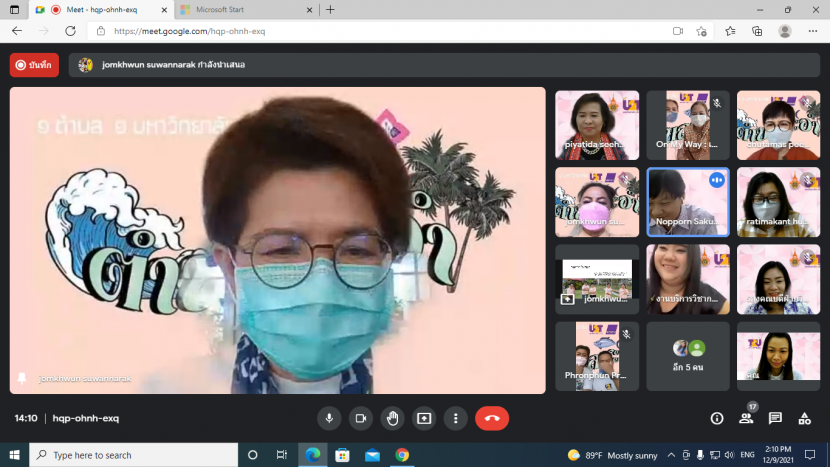
Task: Open Edge settings and more menu
Action: click(x=812, y=31)
